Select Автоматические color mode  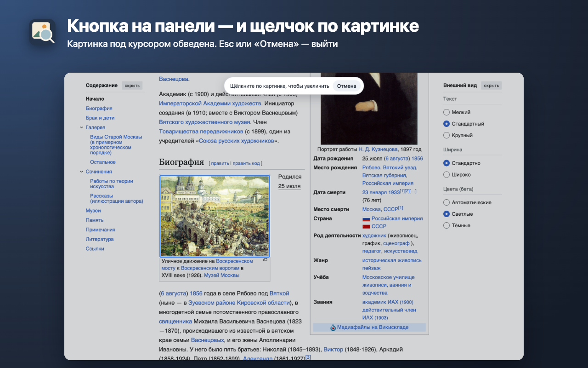click(x=446, y=202)
